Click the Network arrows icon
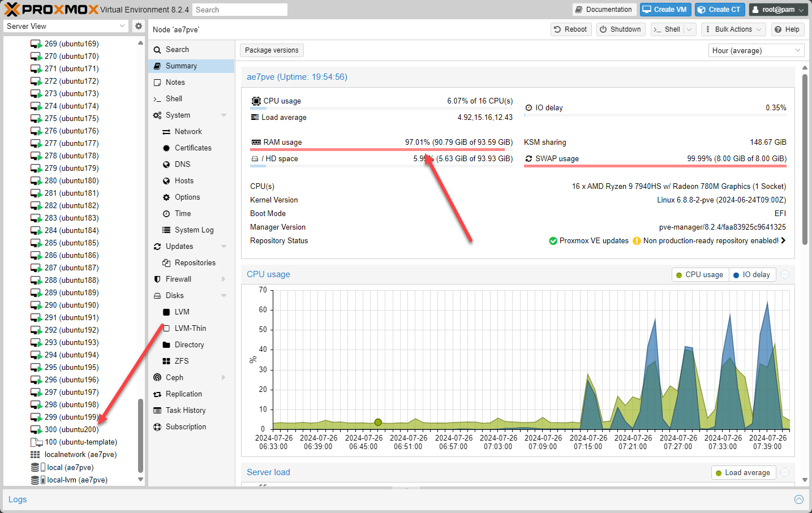Screen dimensions: 812x513 (166, 132)
